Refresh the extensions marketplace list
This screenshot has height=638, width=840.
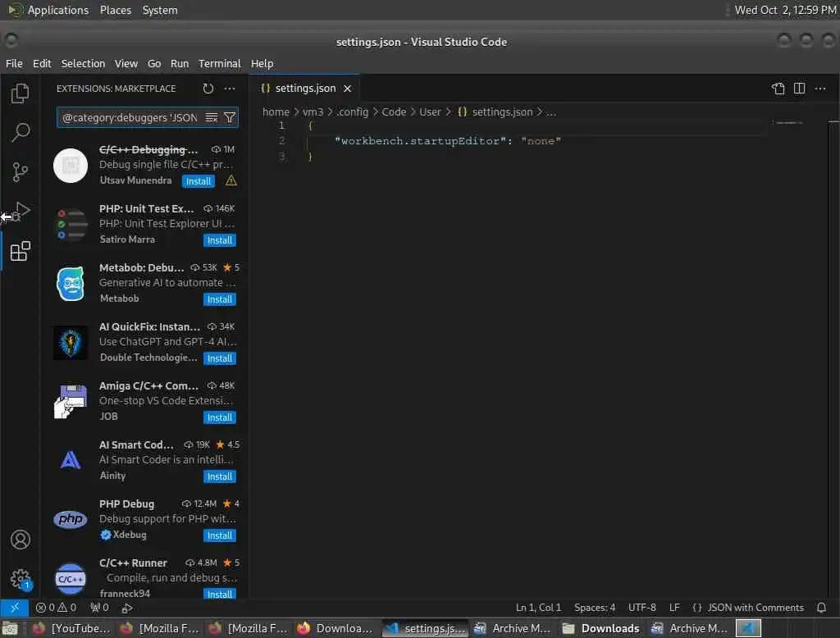tap(208, 89)
